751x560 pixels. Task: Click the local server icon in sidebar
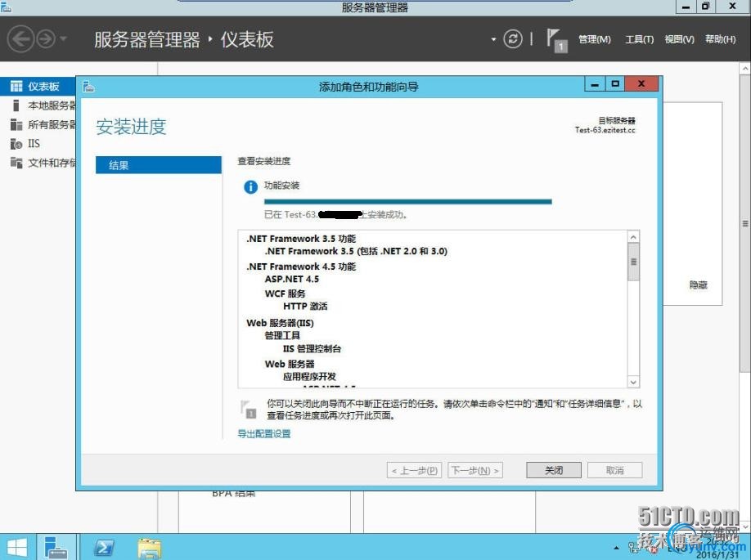[16, 105]
